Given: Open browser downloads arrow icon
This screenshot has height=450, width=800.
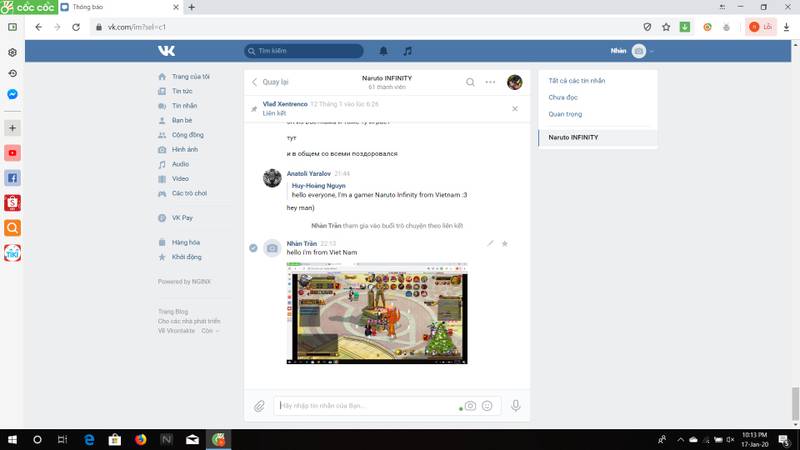Looking at the screenshot, I should 786,27.
